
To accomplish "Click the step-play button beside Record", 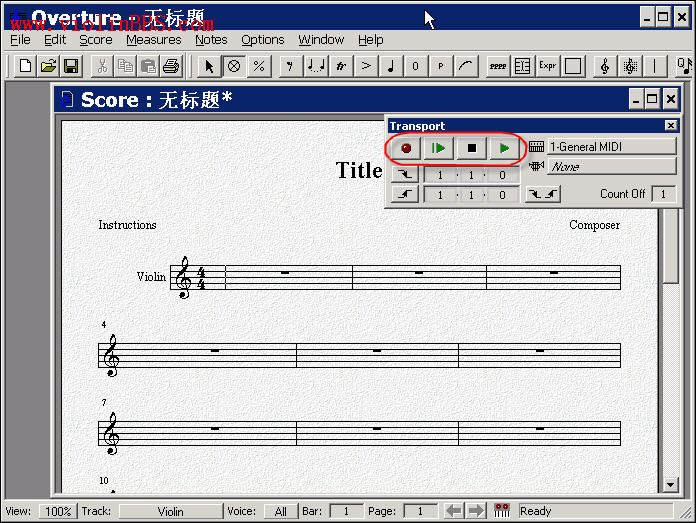I will click(x=439, y=148).
